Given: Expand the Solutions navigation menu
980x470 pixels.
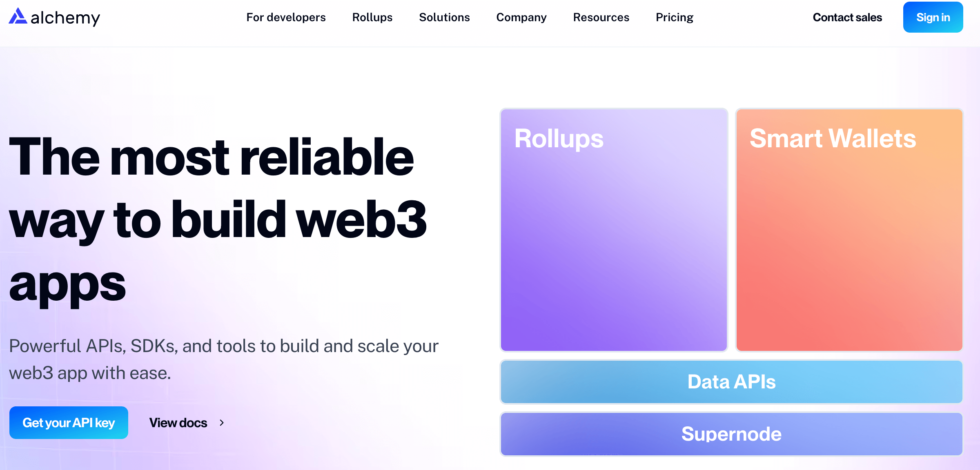Looking at the screenshot, I should pos(444,17).
